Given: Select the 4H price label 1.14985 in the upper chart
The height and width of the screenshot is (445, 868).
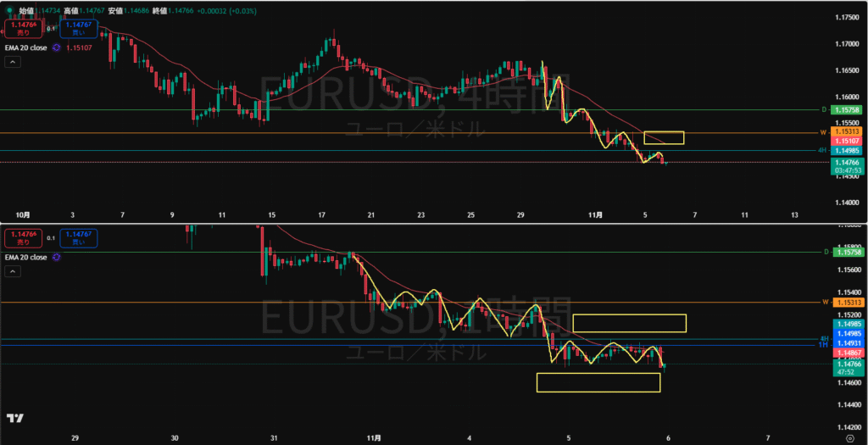Looking at the screenshot, I should pos(848,150).
